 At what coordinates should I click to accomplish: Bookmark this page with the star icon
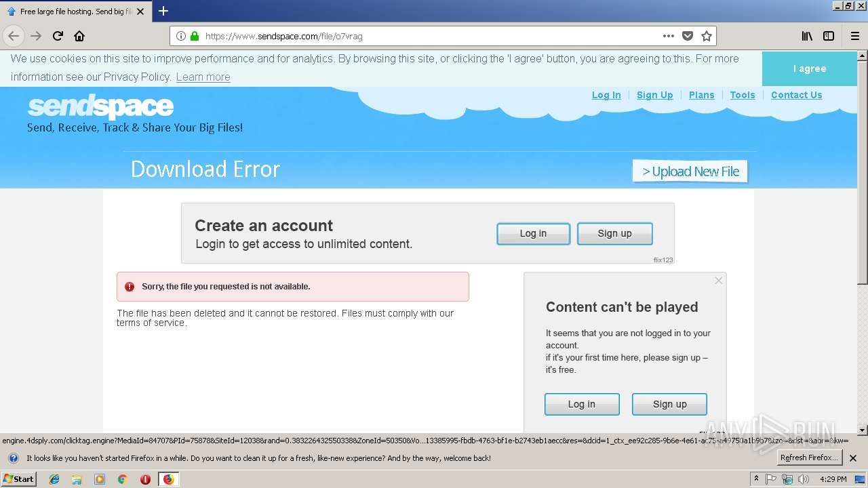point(707,36)
